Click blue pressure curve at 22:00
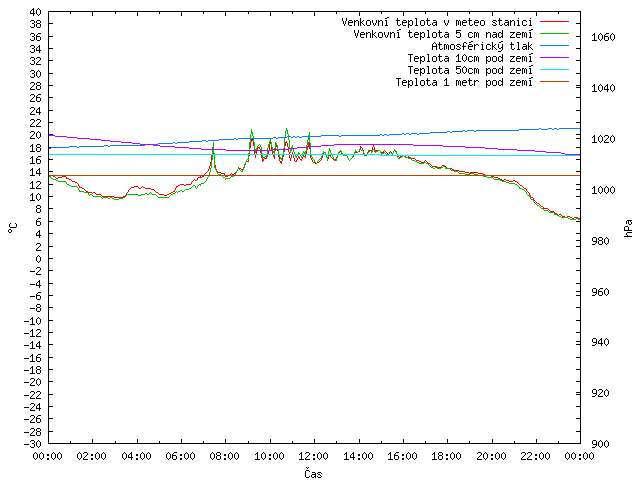This screenshot has height=480, width=640. coord(536,129)
